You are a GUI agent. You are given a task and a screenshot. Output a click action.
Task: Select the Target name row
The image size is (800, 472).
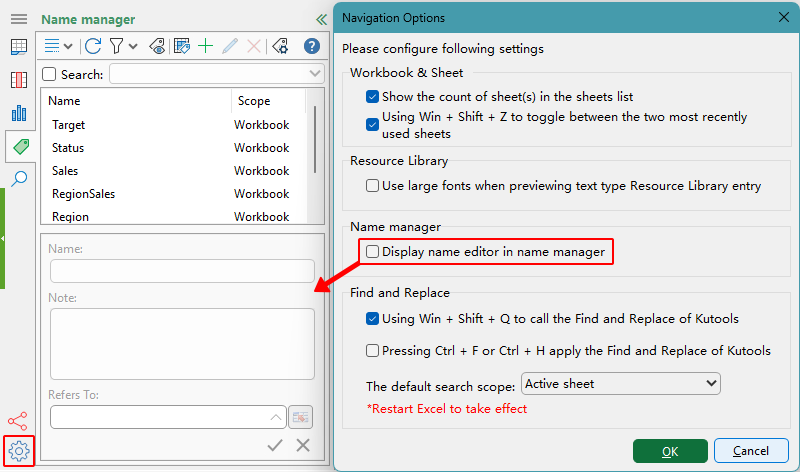(174, 125)
